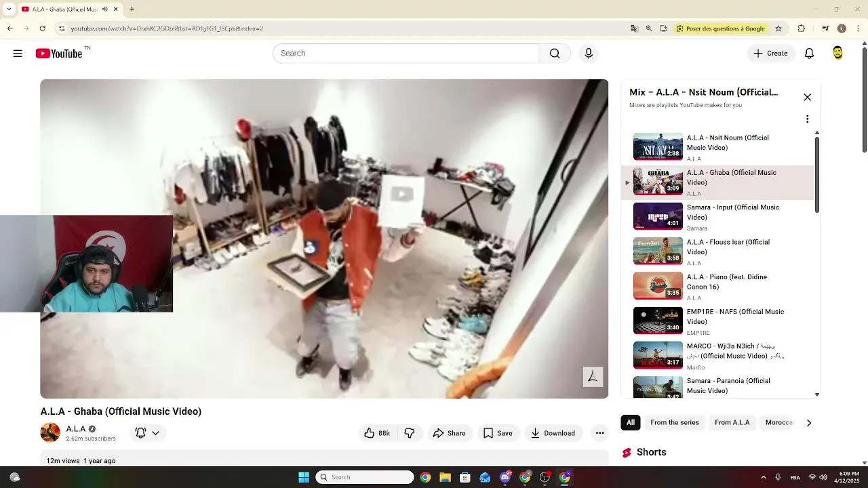Install app icon in address bar
This screenshot has width=868, height=488.
[x=663, y=28]
